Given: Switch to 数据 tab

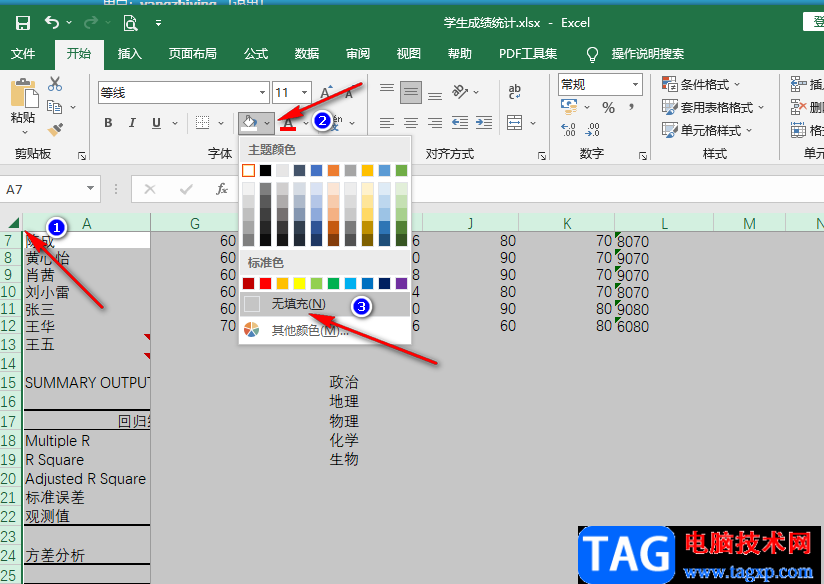Looking at the screenshot, I should (x=307, y=53).
